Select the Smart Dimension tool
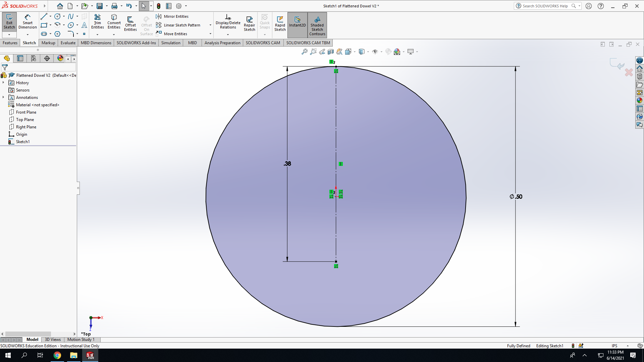The height and width of the screenshot is (362, 644). (x=28, y=22)
